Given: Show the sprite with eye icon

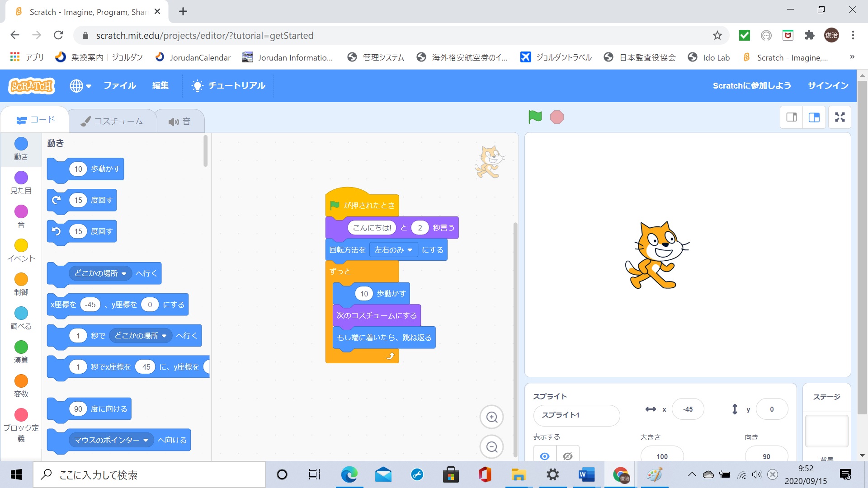Looking at the screenshot, I should [x=545, y=456].
